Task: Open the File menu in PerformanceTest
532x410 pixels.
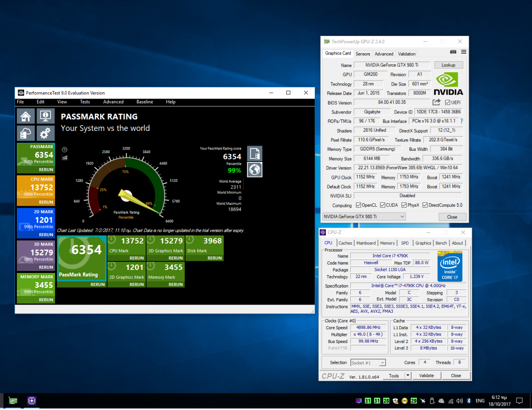Action: pos(20,102)
